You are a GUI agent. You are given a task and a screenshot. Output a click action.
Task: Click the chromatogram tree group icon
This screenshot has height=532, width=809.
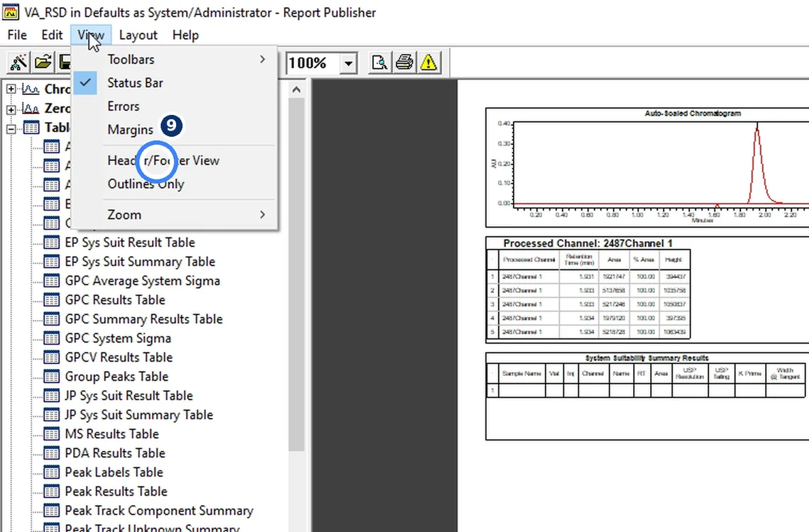click(31, 89)
